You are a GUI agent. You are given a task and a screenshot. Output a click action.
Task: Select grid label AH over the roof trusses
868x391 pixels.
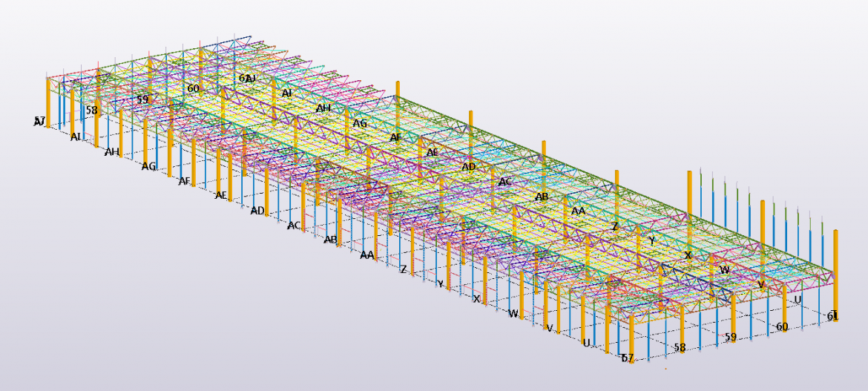[x=323, y=108]
